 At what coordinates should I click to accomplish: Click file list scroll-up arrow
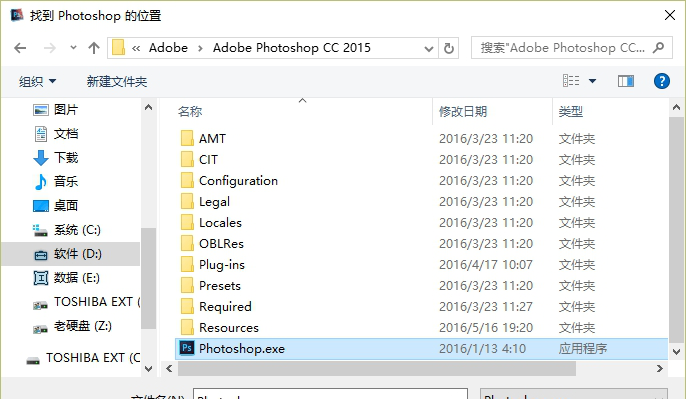pyautogui.click(x=676, y=107)
